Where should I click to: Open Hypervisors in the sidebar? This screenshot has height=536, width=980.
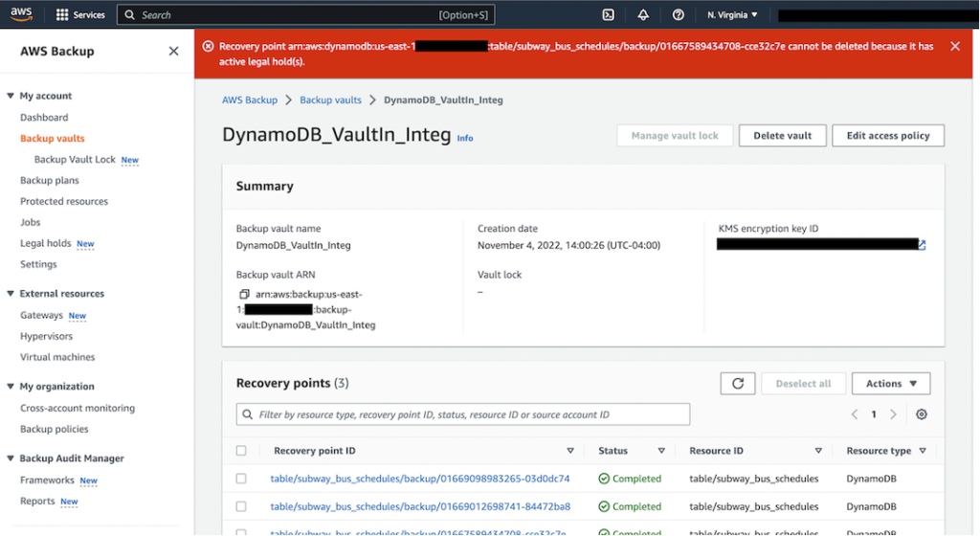pos(46,336)
